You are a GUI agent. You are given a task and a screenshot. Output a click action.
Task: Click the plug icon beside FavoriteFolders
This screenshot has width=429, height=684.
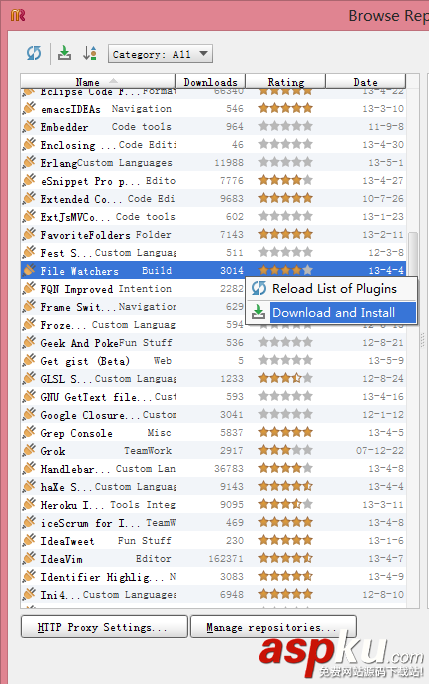(x=29, y=234)
